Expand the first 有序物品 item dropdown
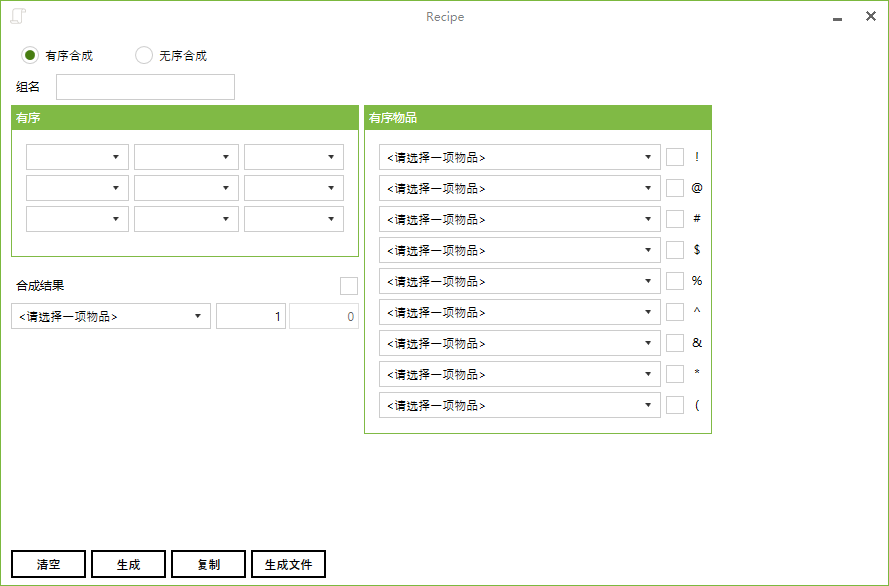 pyautogui.click(x=519, y=157)
